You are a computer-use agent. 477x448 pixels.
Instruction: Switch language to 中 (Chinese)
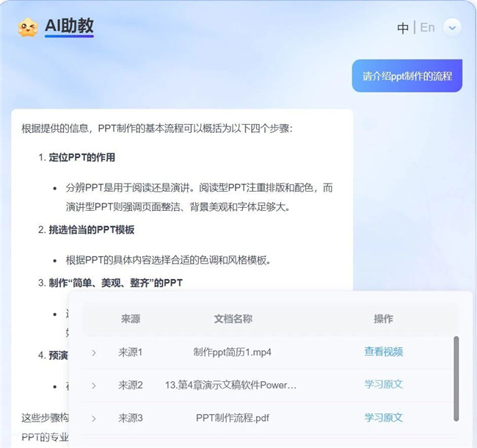click(x=403, y=28)
